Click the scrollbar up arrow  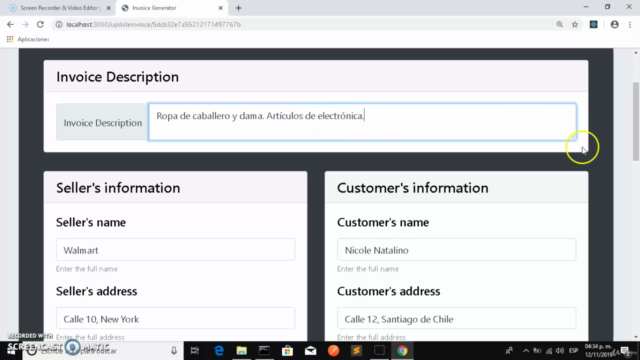tap(636, 53)
